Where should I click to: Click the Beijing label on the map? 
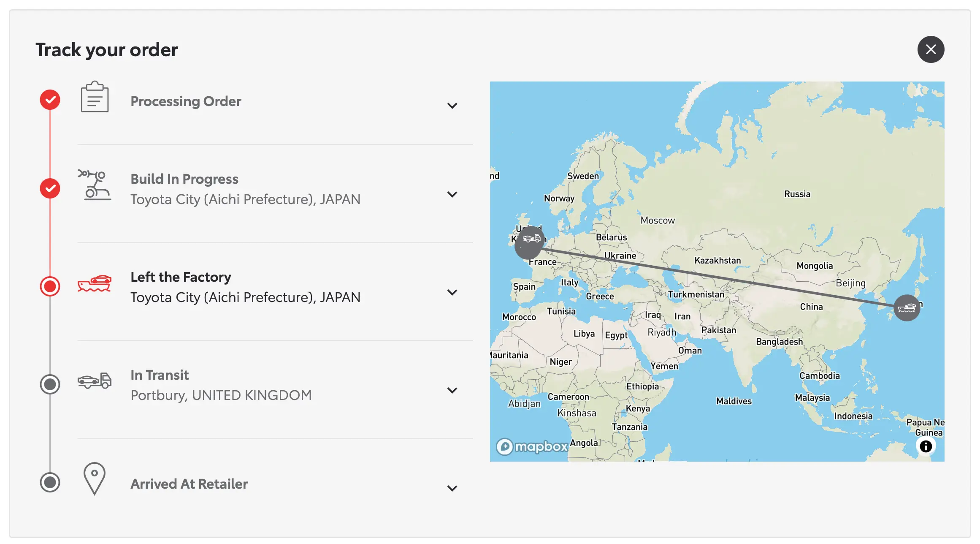pos(850,283)
